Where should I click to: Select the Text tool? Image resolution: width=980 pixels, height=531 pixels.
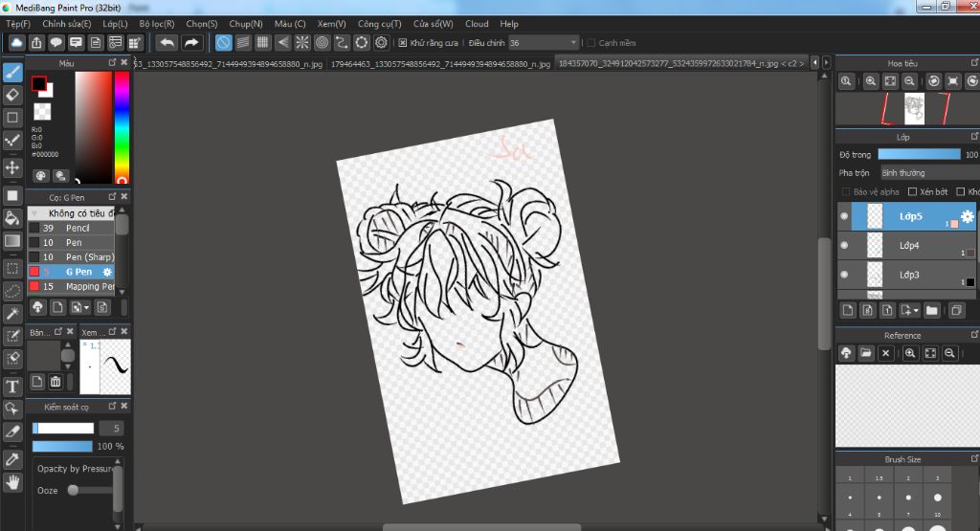coord(12,387)
